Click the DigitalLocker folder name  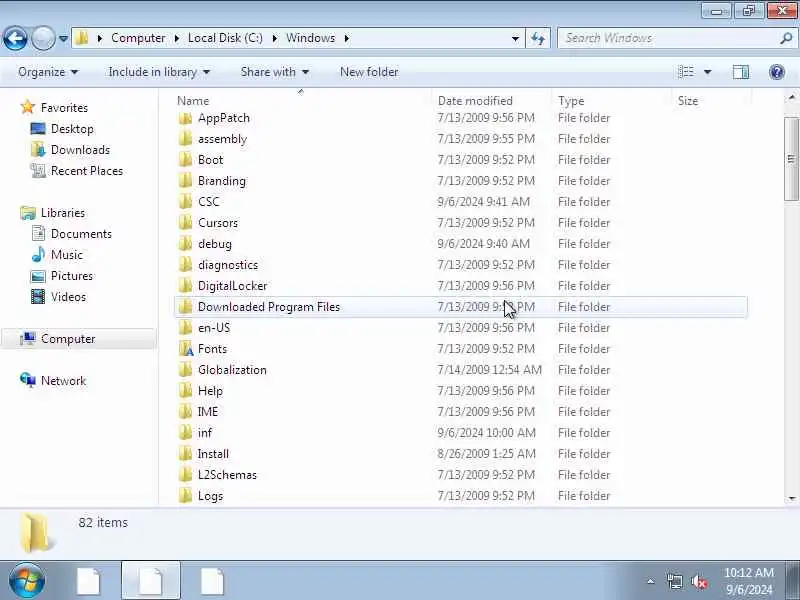(232, 286)
